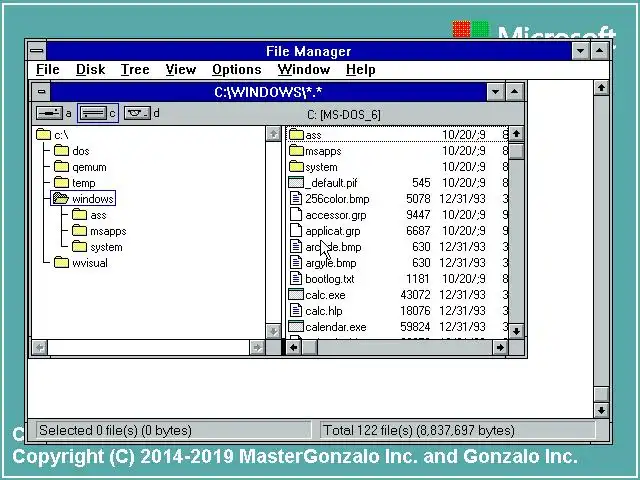This screenshot has width=640, height=480.
Task: Click the _default.pif file icon
Action: tap(296, 182)
